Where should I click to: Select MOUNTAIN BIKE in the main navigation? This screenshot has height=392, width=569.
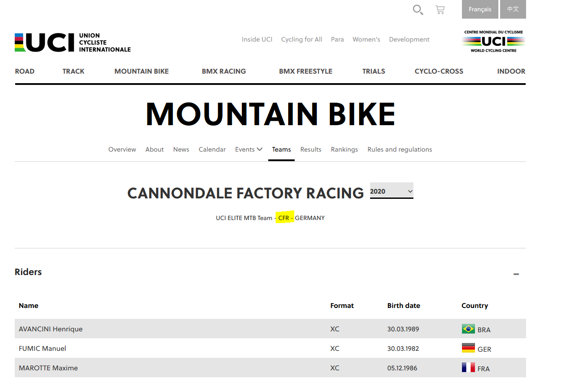tap(141, 71)
